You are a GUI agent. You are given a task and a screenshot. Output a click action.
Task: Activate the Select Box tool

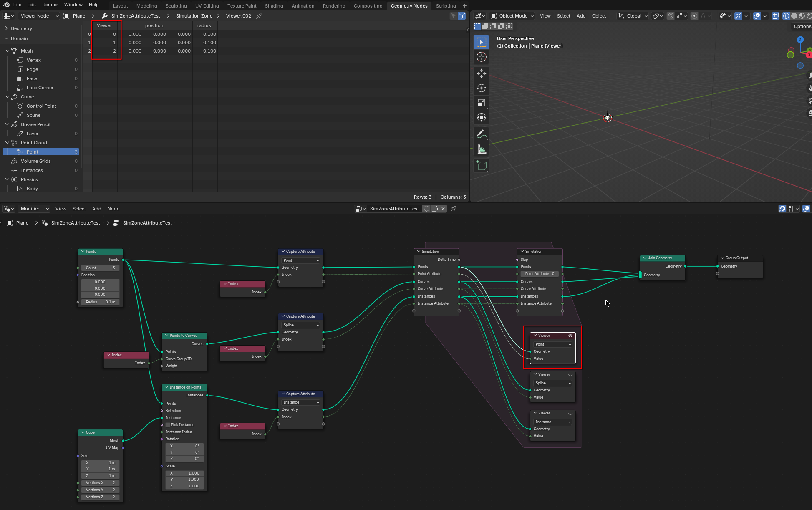tap(481, 42)
